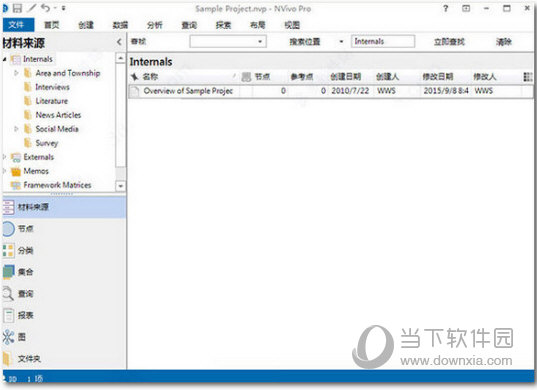Switch to the 首页 Home ribbon tab

click(x=52, y=25)
